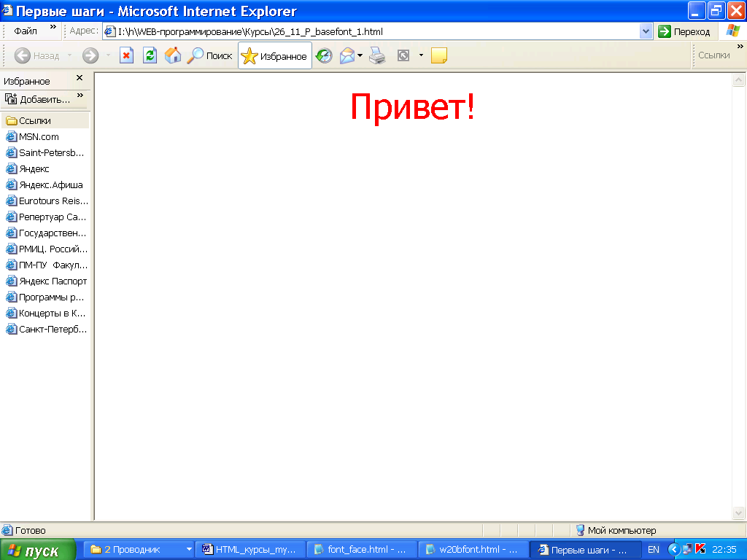Click the Windows flag logo throbber
Screen dimensions: 747x560
[x=732, y=31]
